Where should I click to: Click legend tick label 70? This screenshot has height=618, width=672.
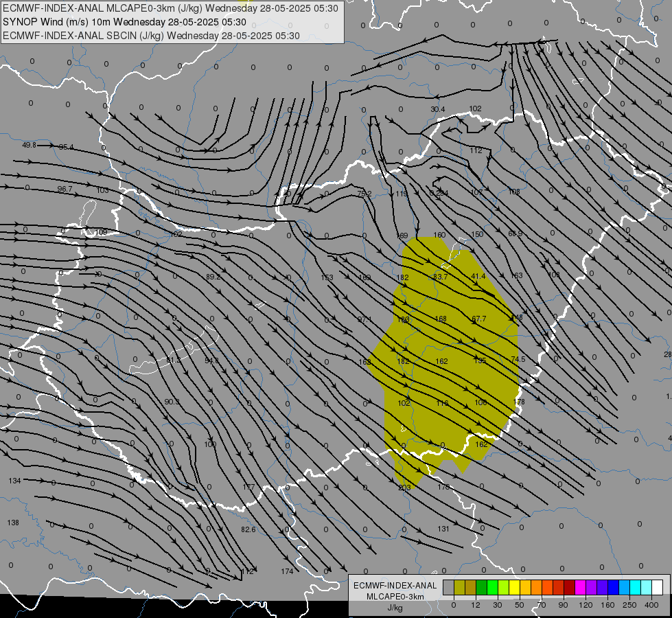542,605
